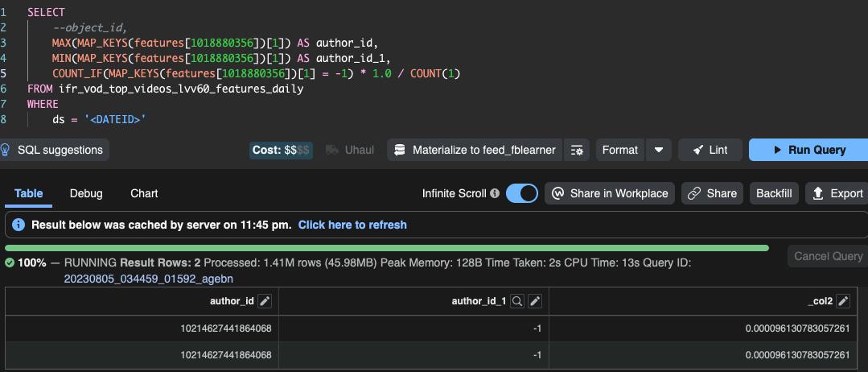
Task: Click the _col2 column header
Action: (x=820, y=301)
